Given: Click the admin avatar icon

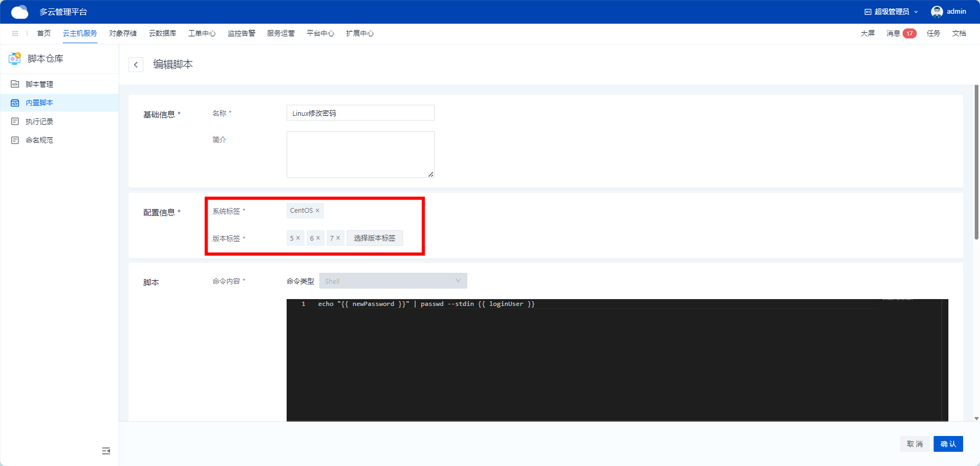Looking at the screenshot, I should coord(937,12).
